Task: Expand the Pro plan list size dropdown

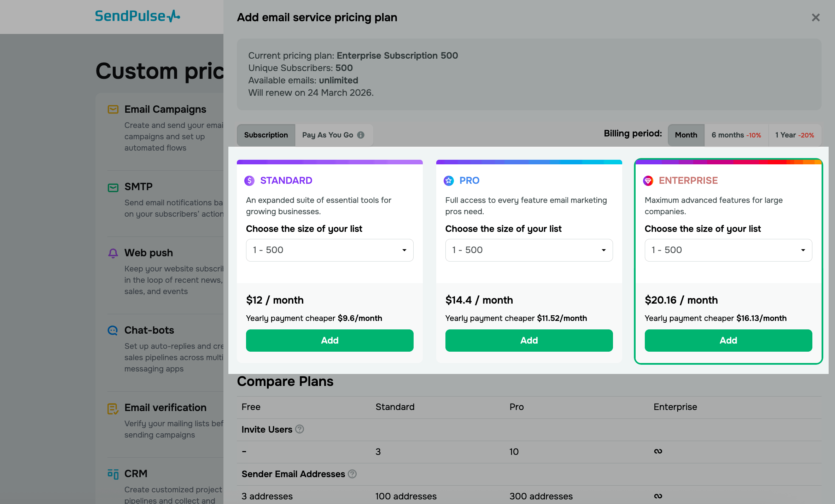Action: tap(529, 250)
